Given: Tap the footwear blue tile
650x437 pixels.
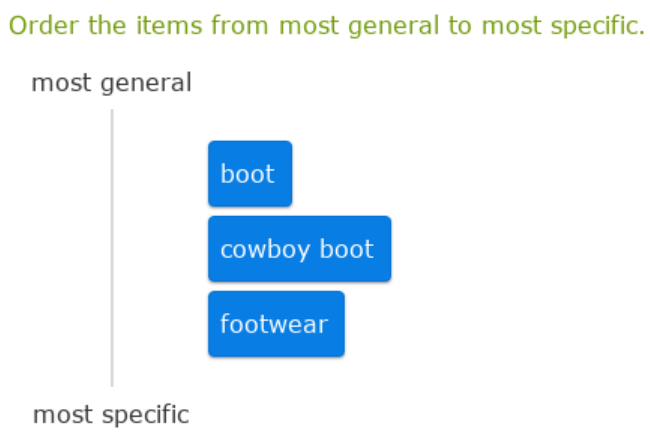Looking at the screenshot, I should coord(275,324).
